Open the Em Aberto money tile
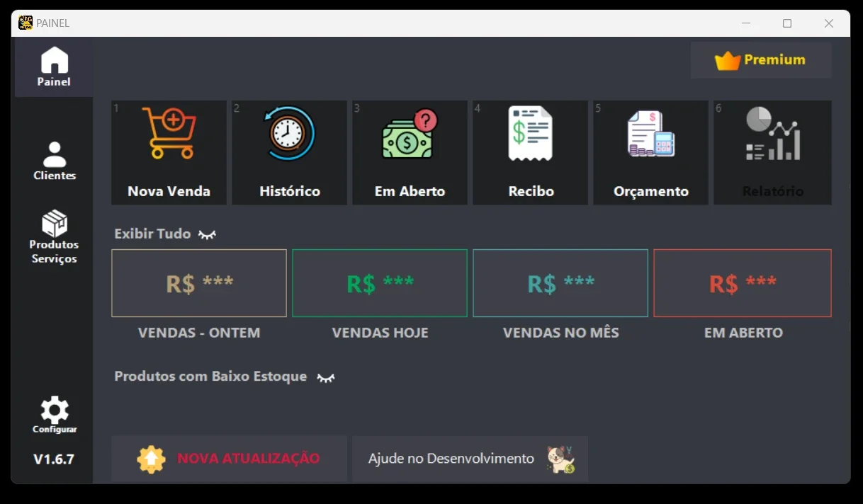Screen dimensions: 863x504 pos(410,153)
